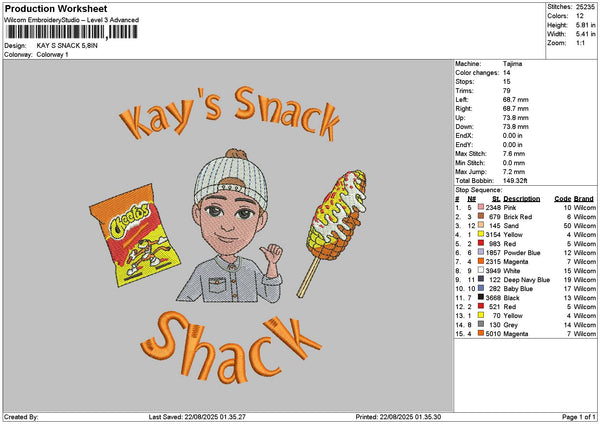Click the "Code" column header

click(x=562, y=199)
